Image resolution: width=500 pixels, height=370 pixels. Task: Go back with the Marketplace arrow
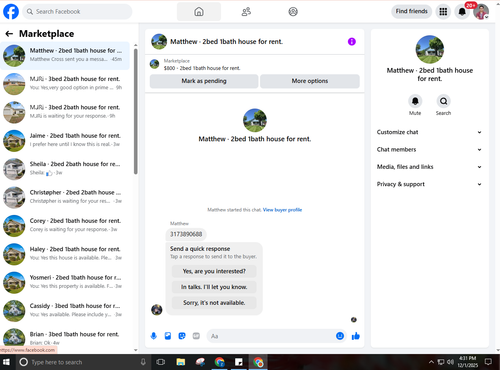point(9,33)
